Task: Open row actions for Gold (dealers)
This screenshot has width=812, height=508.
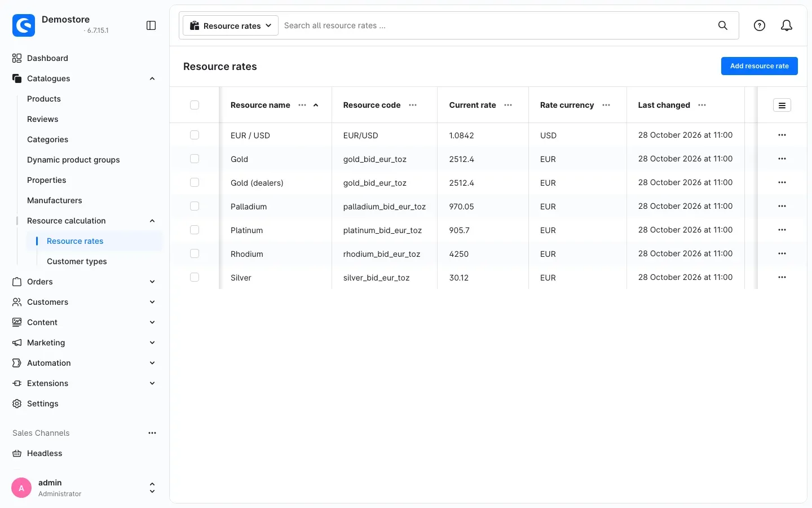Action: (x=782, y=182)
